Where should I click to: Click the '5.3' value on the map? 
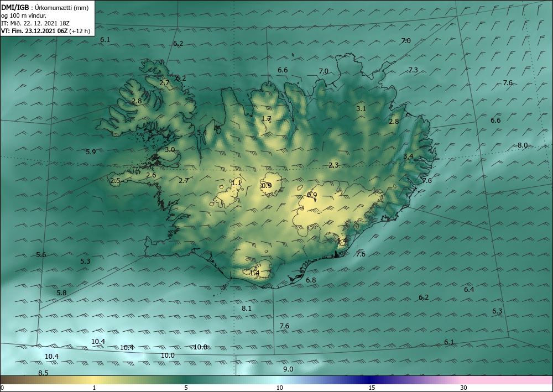point(85,261)
